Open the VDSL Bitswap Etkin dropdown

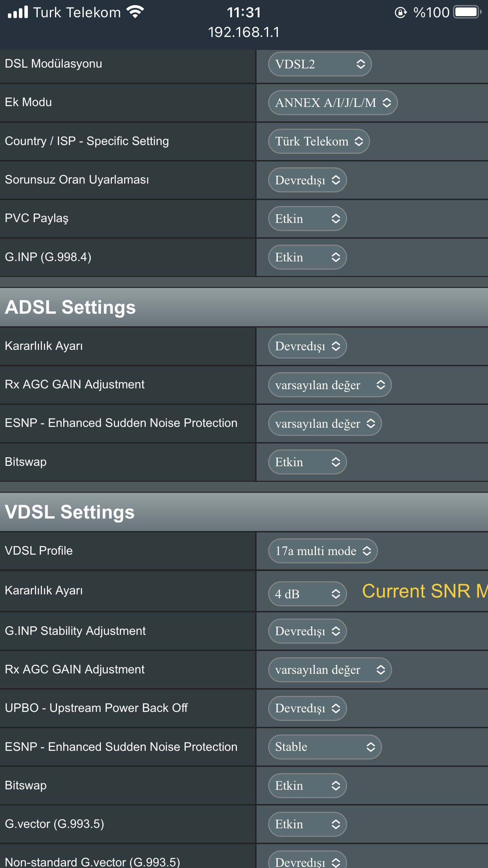307,785
